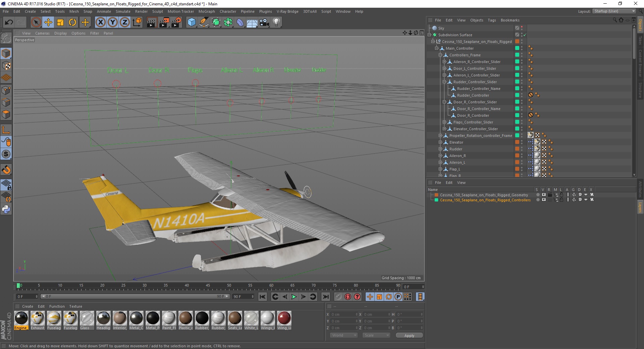The width and height of the screenshot is (644, 349).
Task: Add a Light object bulb icon
Action: click(x=276, y=22)
